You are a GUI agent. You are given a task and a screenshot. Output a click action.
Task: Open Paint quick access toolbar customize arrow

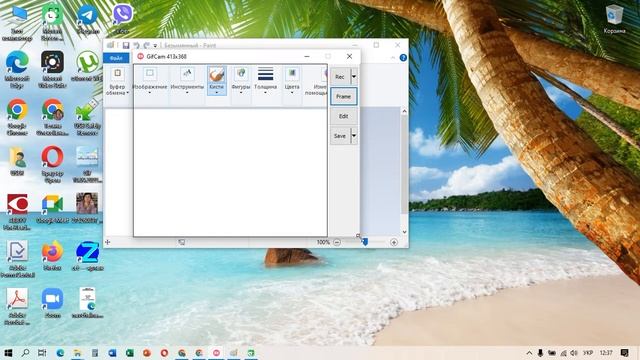click(x=155, y=46)
